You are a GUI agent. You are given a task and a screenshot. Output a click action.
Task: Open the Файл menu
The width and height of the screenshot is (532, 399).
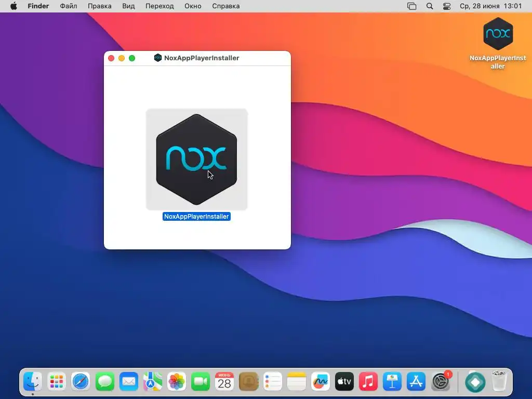pyautogui.click(x=69, y=6)
